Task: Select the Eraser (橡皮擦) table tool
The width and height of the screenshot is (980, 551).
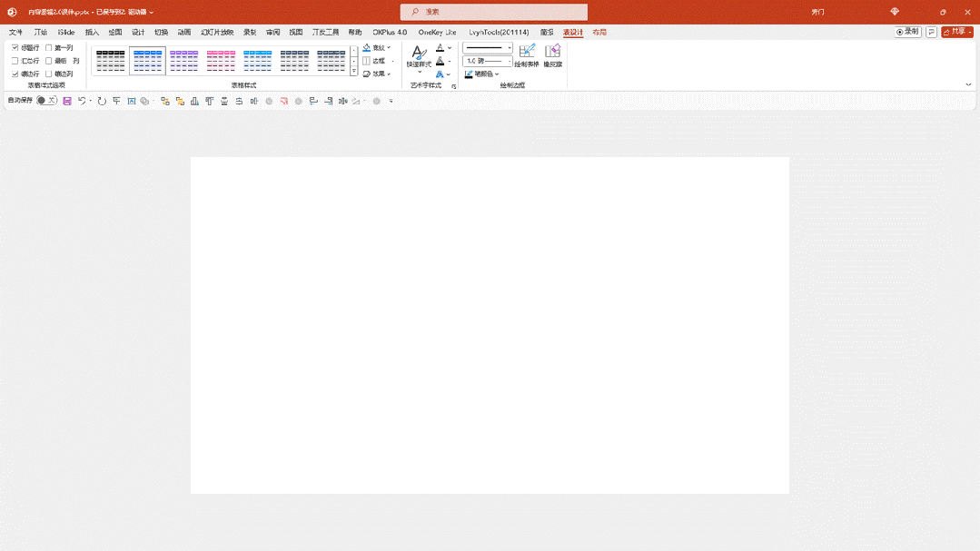Action: (552, 55)
